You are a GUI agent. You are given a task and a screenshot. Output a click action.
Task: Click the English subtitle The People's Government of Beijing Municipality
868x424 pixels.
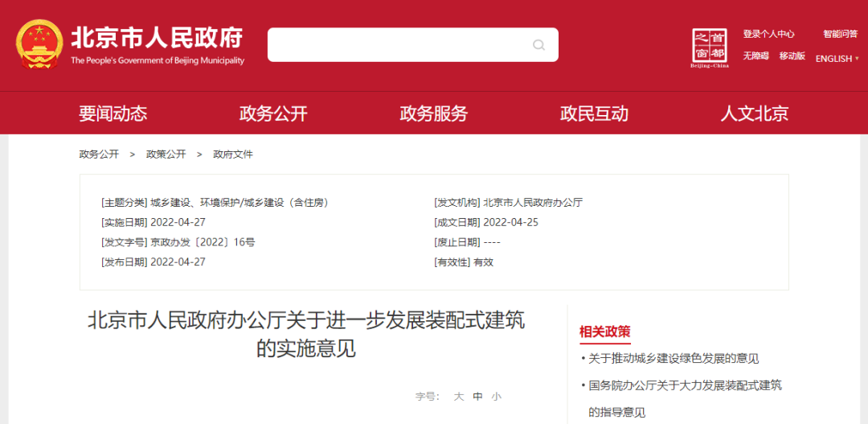158,60
